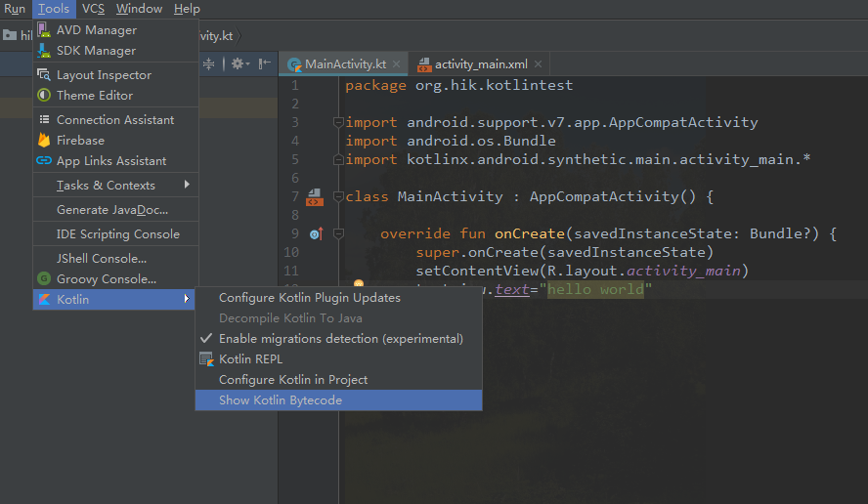Select Configure Kotlin Plugin Updates
The height and width of the screenshot is (504, 868).
point(338,298)
